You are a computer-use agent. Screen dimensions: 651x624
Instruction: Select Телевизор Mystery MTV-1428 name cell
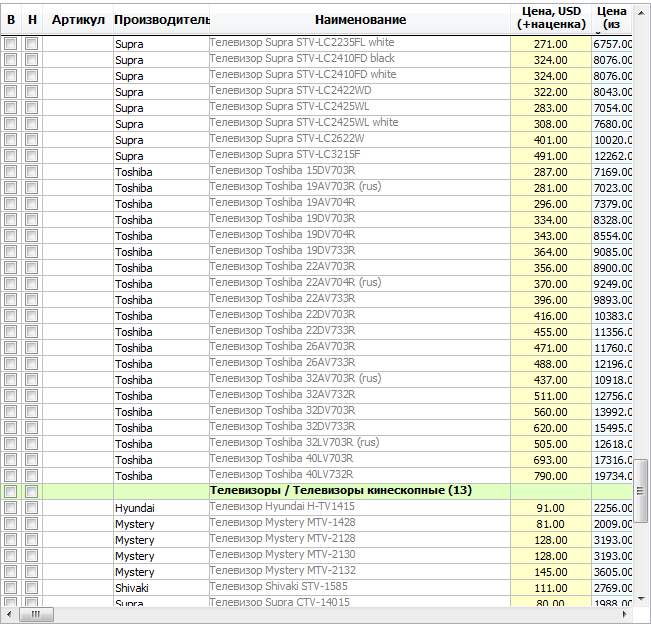[360, 524]
